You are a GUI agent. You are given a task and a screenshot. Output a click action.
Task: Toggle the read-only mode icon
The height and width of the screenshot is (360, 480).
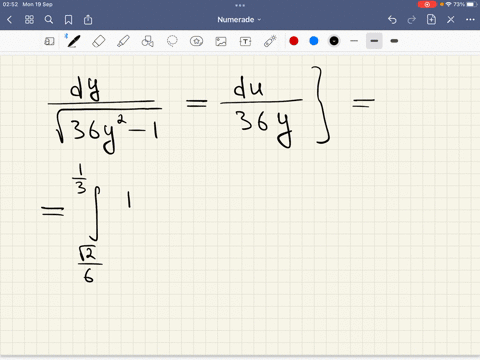point(49,41)
